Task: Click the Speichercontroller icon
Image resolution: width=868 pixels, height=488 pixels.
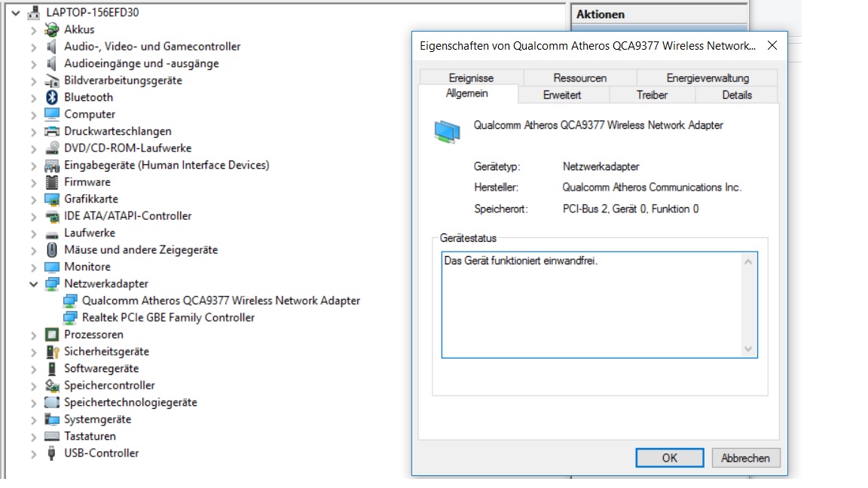Action: [51, 386]
